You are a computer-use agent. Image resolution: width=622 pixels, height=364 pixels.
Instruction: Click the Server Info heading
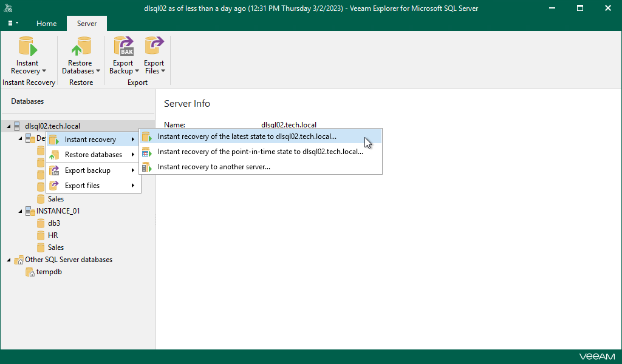(187, 103)
